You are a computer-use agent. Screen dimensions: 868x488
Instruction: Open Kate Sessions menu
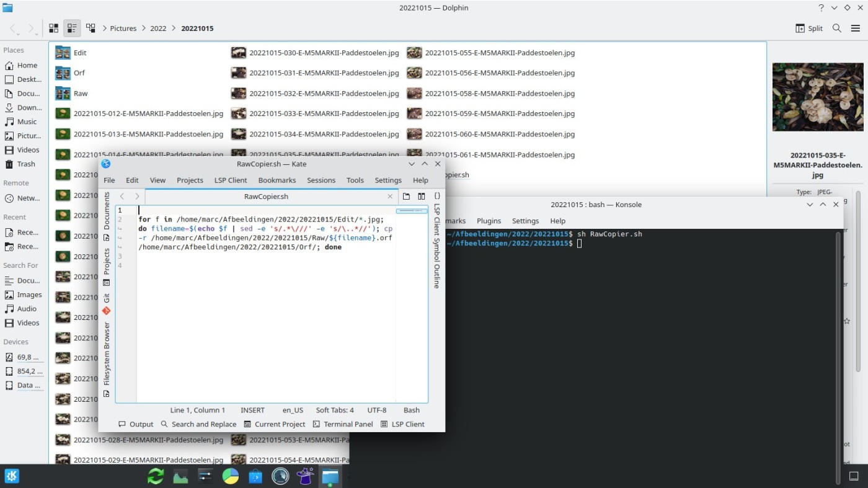click(321, 180)
